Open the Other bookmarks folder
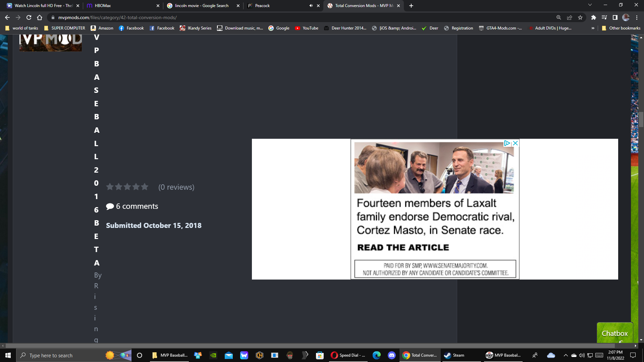 pos(621,28)
